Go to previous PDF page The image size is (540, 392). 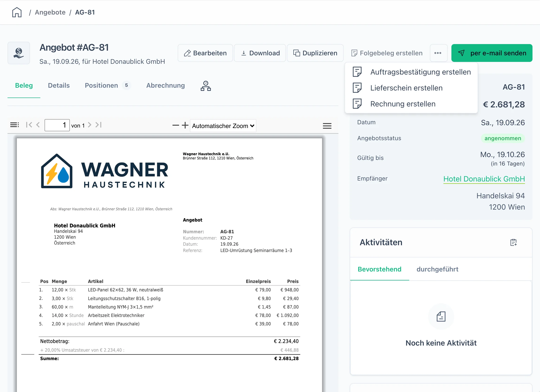[38, 125]
